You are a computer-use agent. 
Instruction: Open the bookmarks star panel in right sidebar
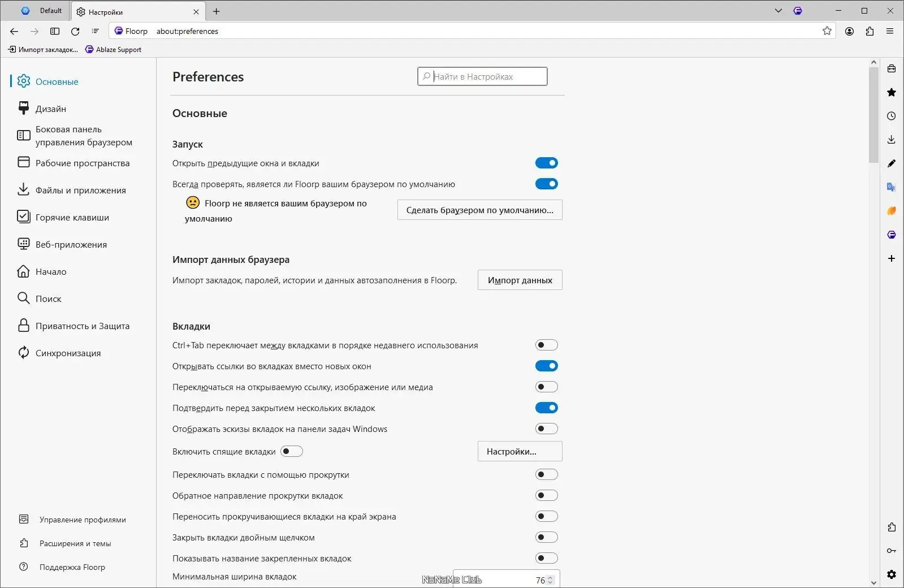[x=892, y=92]
